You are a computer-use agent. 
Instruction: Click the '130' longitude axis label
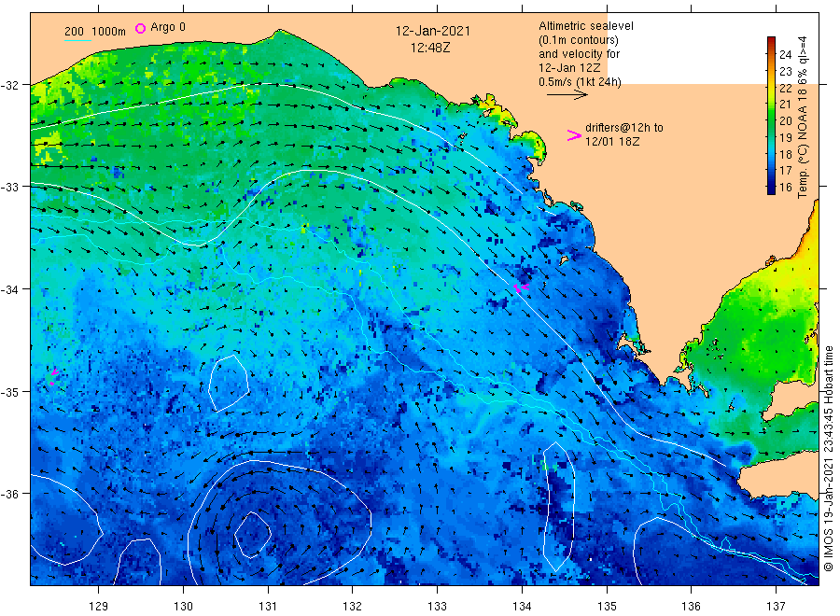[x=183, y=606]
